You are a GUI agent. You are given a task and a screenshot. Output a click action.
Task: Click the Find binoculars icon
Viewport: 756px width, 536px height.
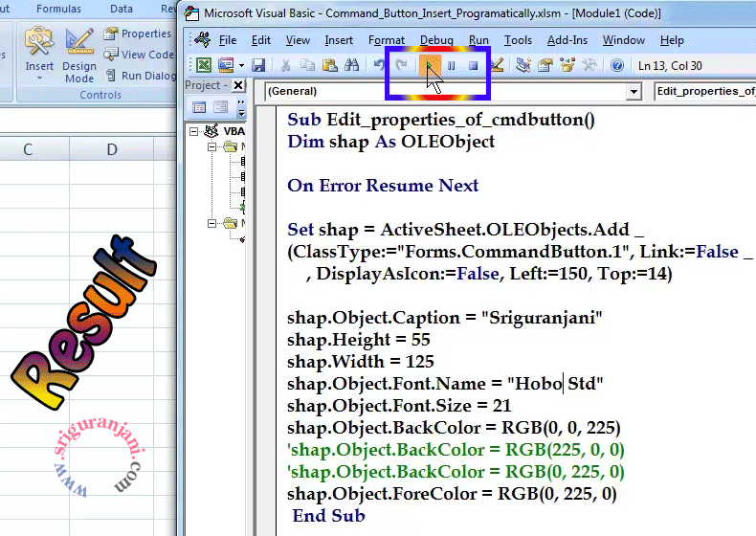coord(351,66)
